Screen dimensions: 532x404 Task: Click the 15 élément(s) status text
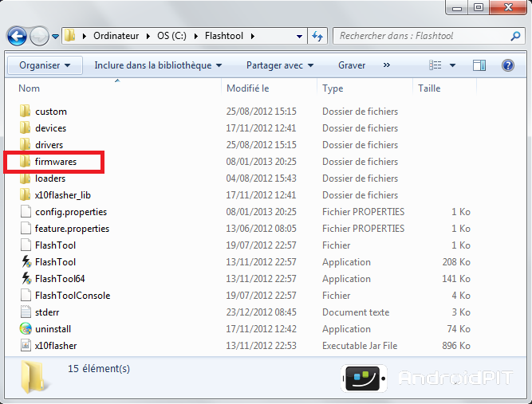coord(99,368)
